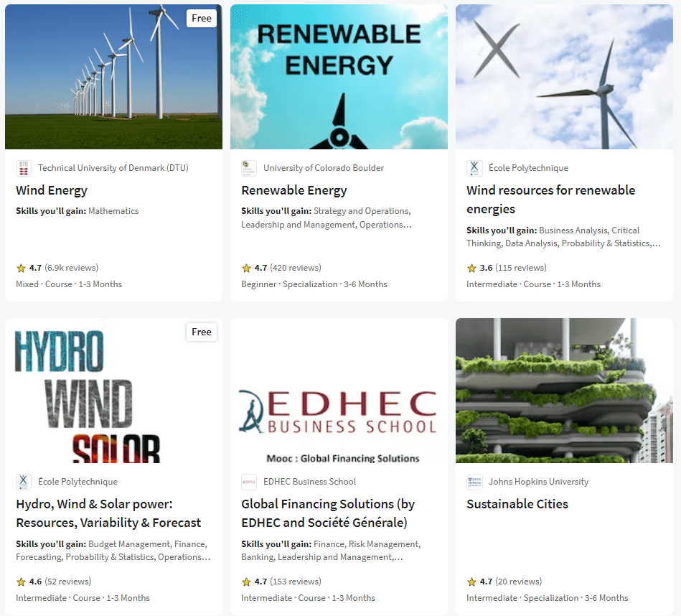Click the wind farm thumbnail image
This screenshot has height=616, width=681.
click(113, 77)
